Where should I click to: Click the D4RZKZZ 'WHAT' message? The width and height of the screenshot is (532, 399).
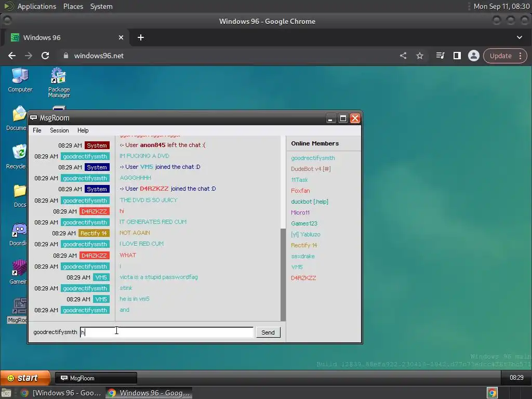(128, 255)
